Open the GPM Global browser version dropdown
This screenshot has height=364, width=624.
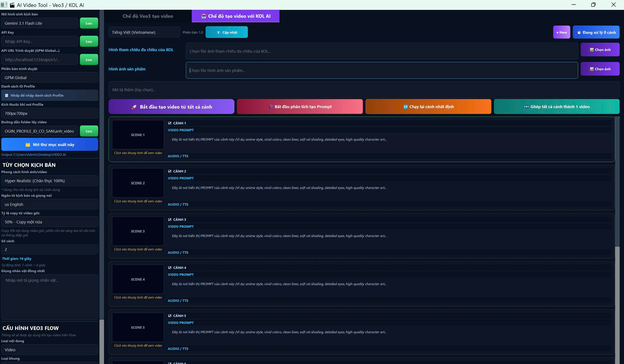point(50,78)
